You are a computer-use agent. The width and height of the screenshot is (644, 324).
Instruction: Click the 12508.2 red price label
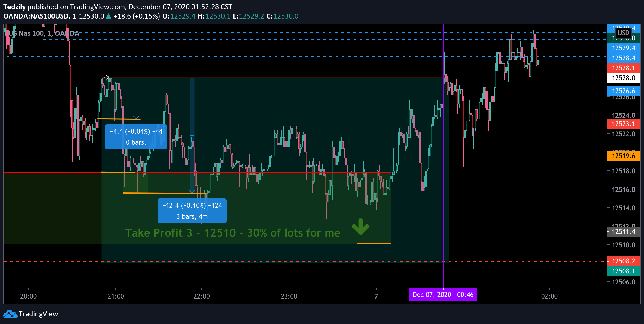[x=624, y=261]
